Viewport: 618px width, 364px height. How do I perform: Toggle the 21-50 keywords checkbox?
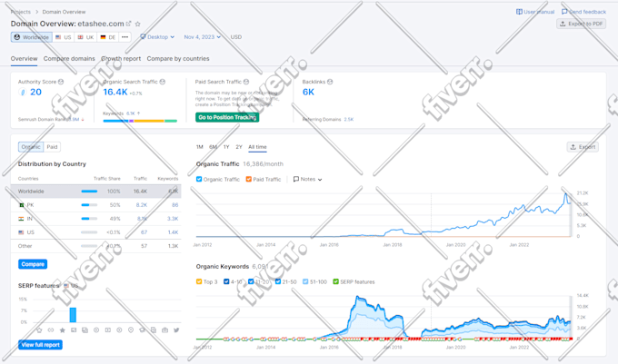278,281
